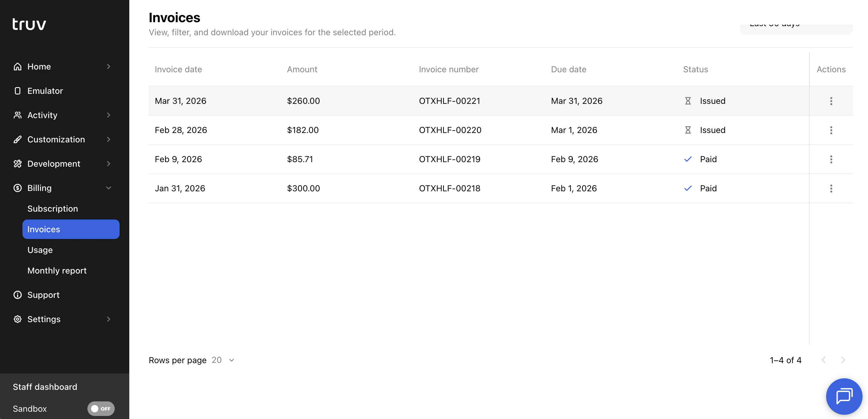Switch to the Subscription billing page
The width and height of the screenshot is (868, 419).
click(x=53, y=208)
